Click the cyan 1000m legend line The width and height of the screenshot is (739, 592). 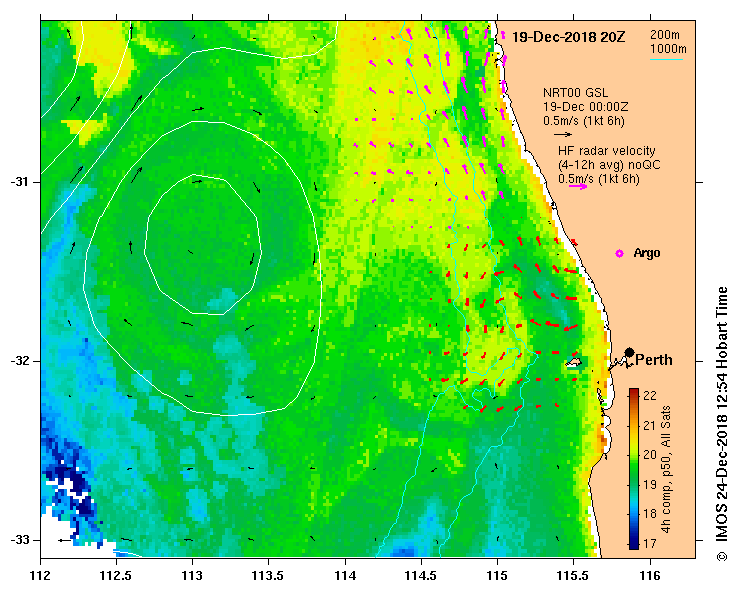click(666, 59)
